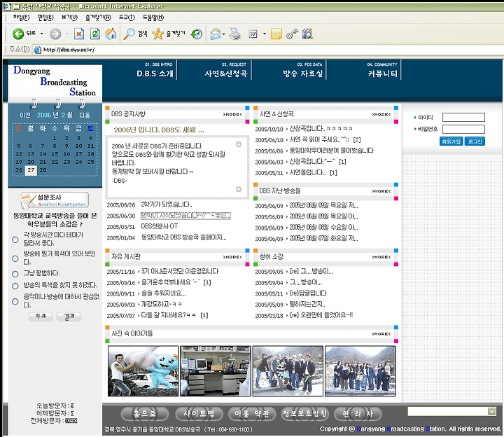504x437 pixels.
Task: Click MORE link in 사연 & 신청곡 section
Action: pyautogui.click(x=381, y=114)
